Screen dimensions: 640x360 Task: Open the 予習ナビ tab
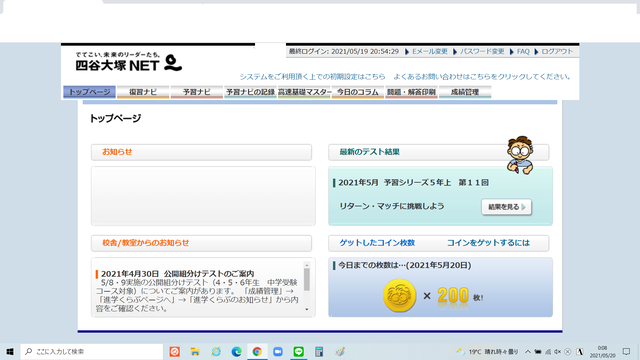point(196,92)
